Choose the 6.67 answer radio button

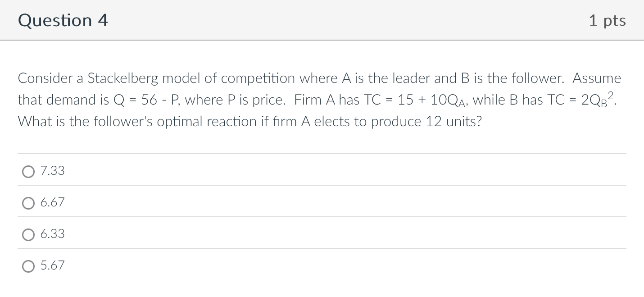(28, 203)
